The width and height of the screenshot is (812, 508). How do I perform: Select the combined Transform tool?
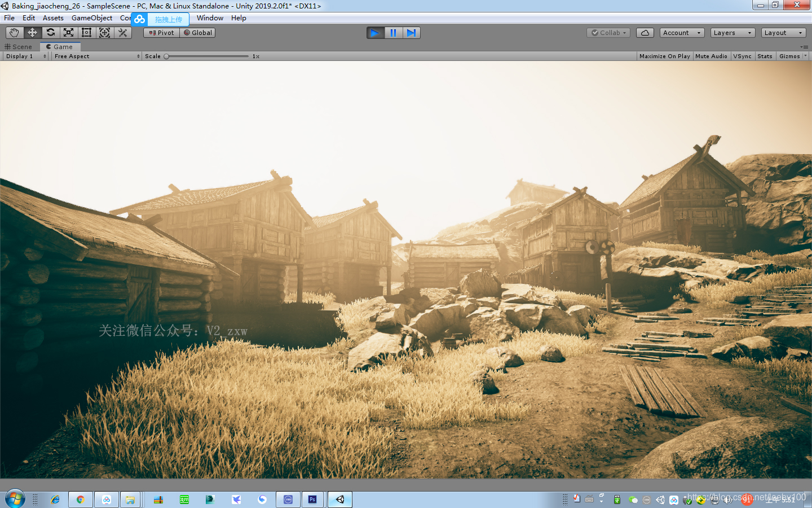[x=104, y=33]
